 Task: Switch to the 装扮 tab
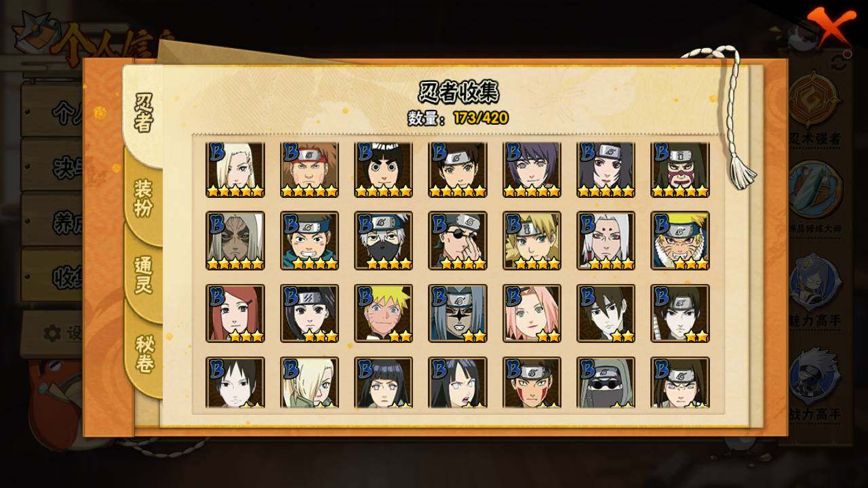coord(143,198)
